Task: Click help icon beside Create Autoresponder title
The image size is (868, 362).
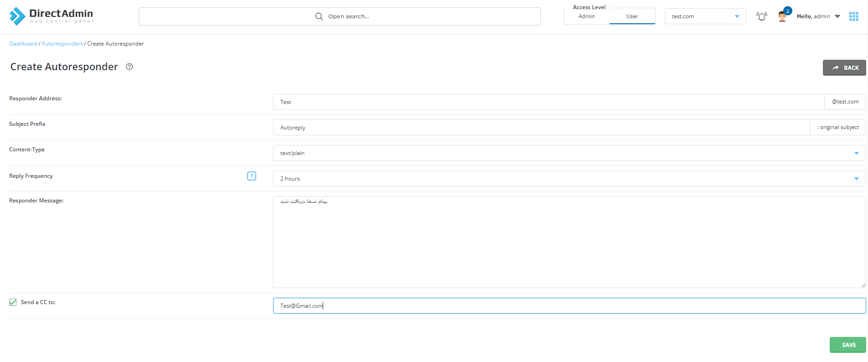Action: [x=129, y=67]
